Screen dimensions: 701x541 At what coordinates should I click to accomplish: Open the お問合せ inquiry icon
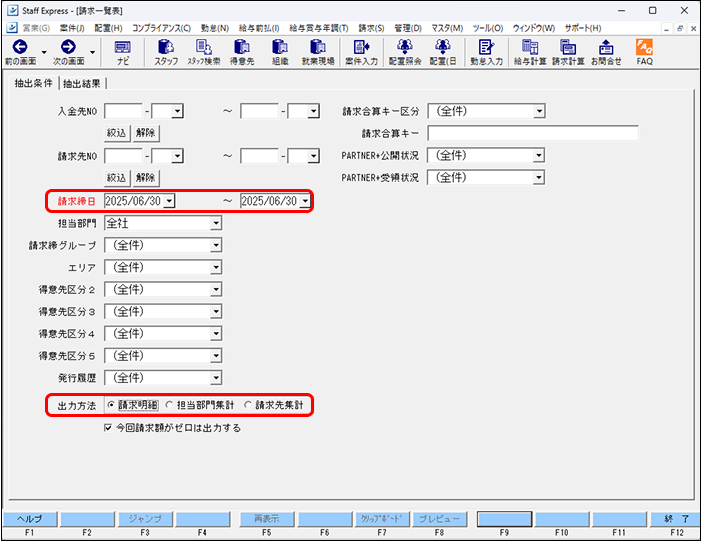[x=606, y=52]
